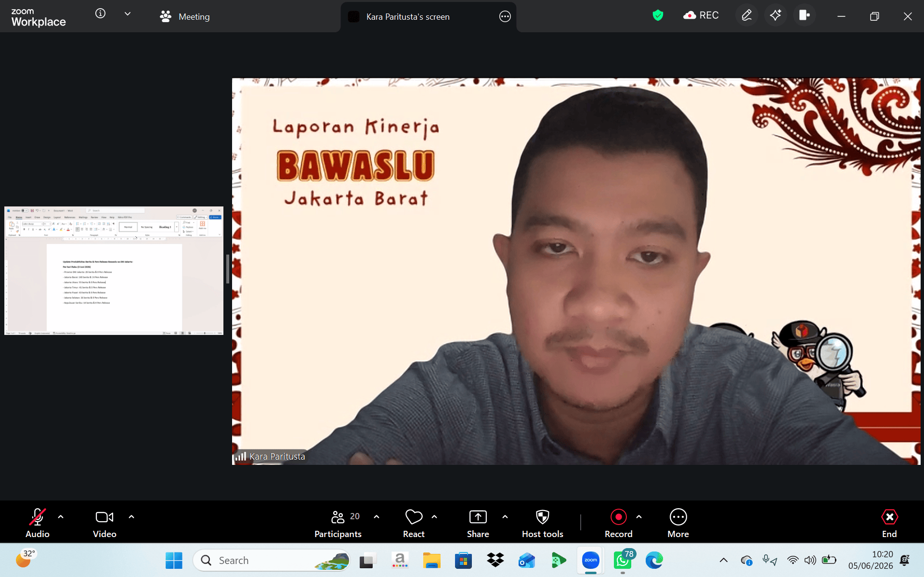924x577 pixels.
Task: Open the notification bell icon
Action: click(x=905, y=560)
